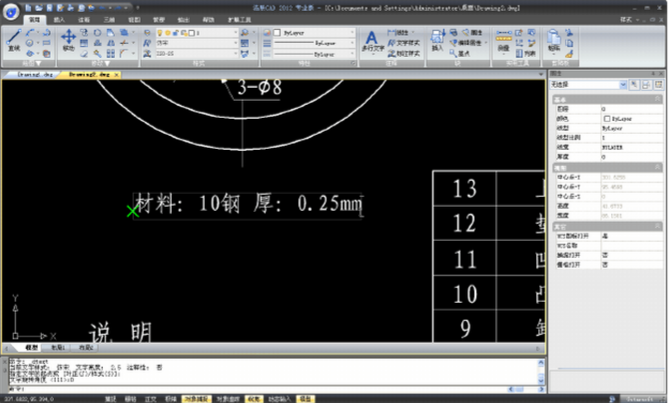The width and height of the screenshot is (670, 403).
Task: Toggle Model mode button in status bar
Action: click(305, 399)
